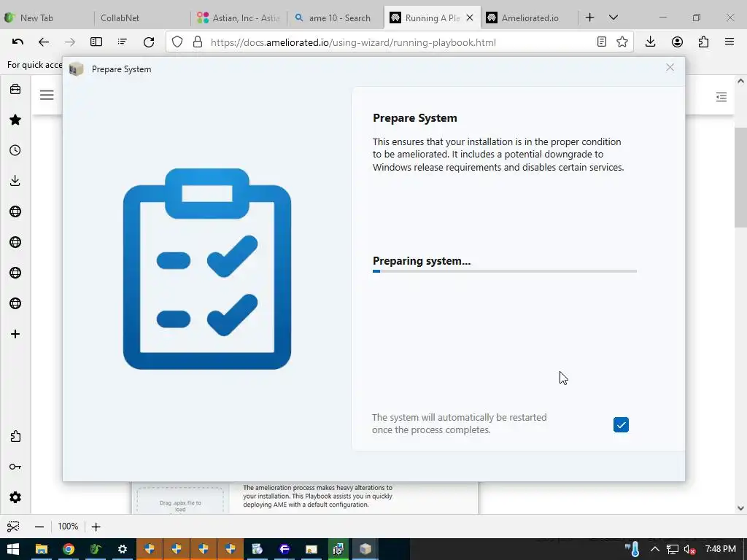Screen dimensions: 747x560
Task: Open the tab list view icon
Action: coord(123,42)
